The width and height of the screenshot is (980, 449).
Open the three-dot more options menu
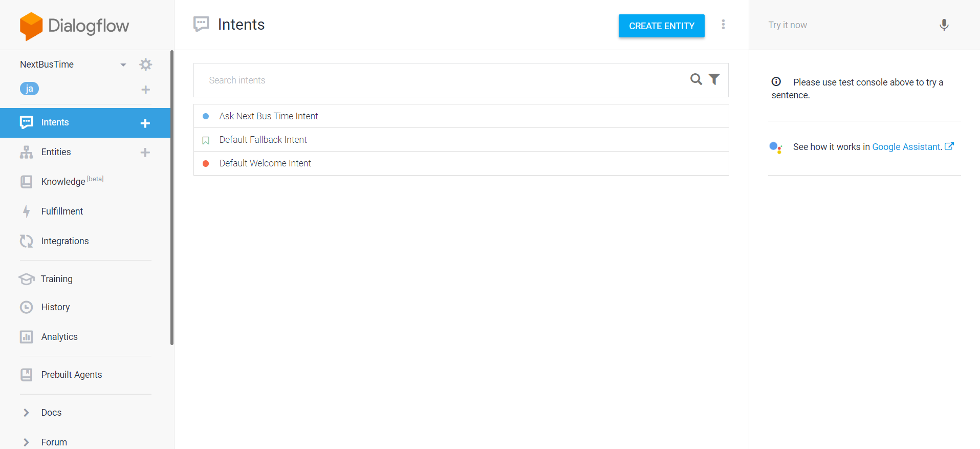point(723,25)
